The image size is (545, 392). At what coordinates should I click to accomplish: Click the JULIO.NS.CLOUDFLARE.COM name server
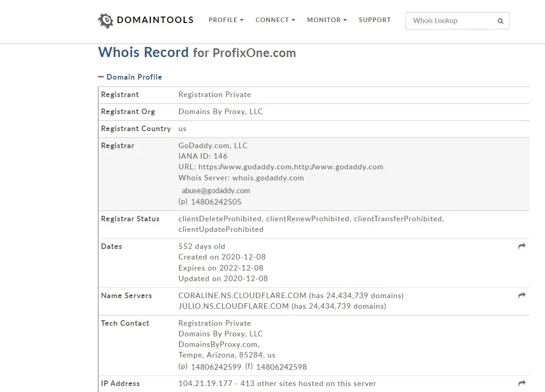pos(233,306)
